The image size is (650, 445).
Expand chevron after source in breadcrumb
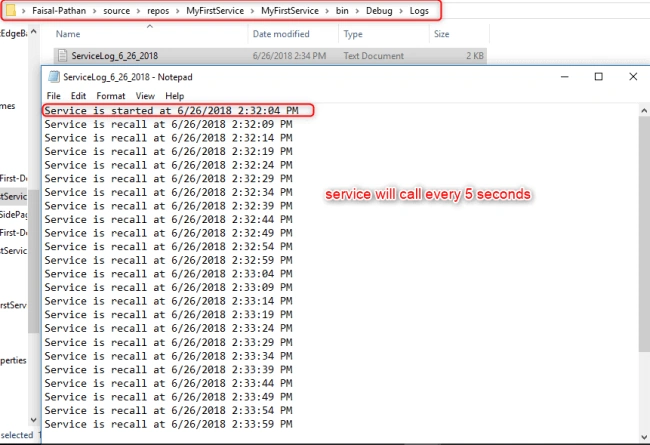coord(138,11)
